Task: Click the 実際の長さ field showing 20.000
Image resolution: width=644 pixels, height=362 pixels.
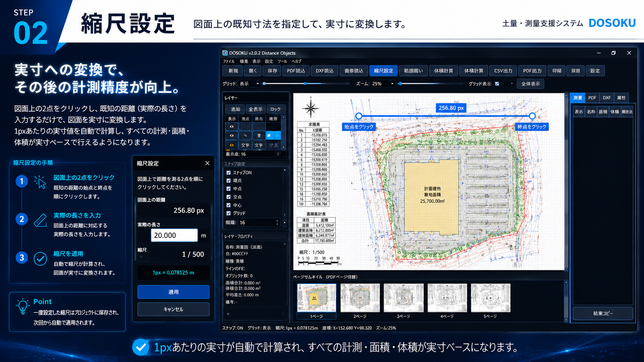Action: (174, 235)
